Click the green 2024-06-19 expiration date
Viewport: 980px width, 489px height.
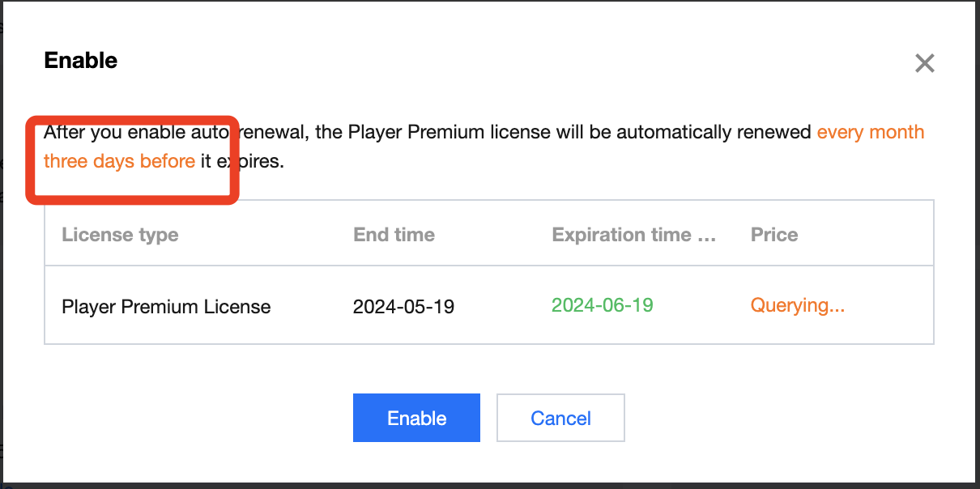click(x=602, y=305)
